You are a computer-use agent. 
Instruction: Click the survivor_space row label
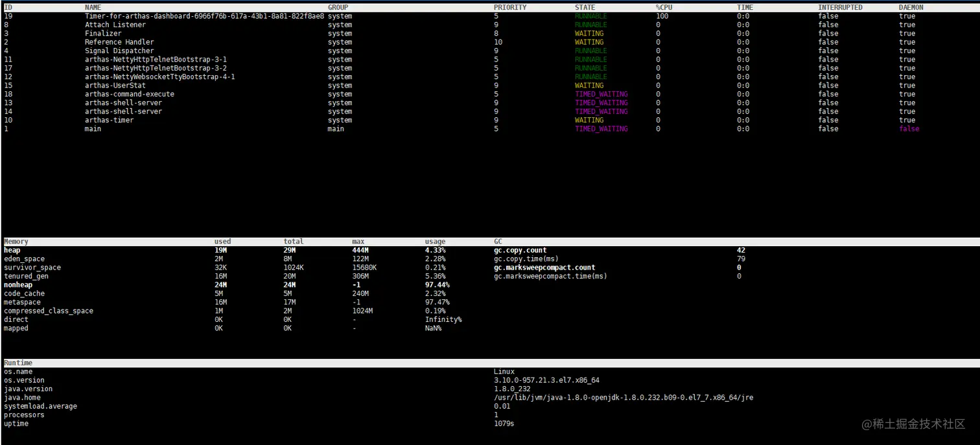pyautogui.click(x=32, y=268)
